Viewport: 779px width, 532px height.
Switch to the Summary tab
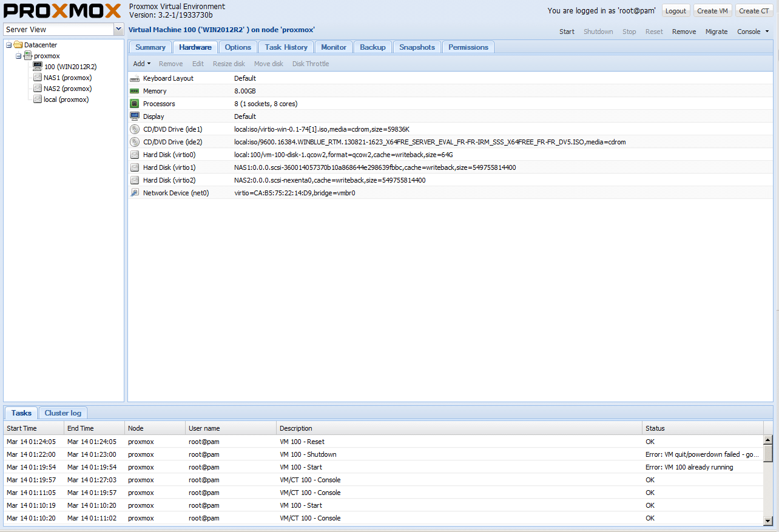[x=150, y=47]
